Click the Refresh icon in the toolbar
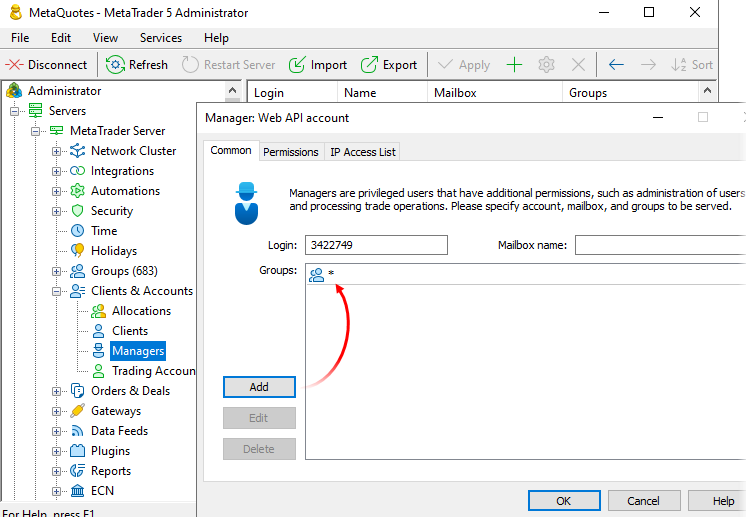 (x=115, y=65)
